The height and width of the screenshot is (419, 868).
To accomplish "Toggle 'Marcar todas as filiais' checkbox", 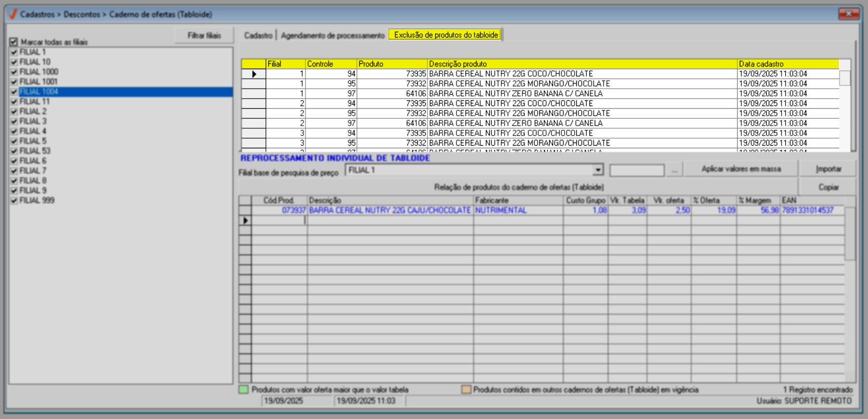I will click(x=14, y=42).
